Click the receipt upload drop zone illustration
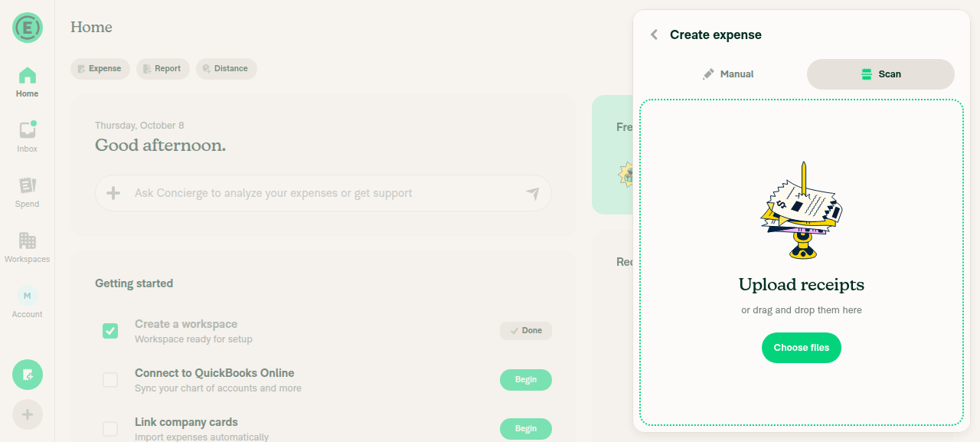Screen dimensions: 980x442 click(802, 210)
